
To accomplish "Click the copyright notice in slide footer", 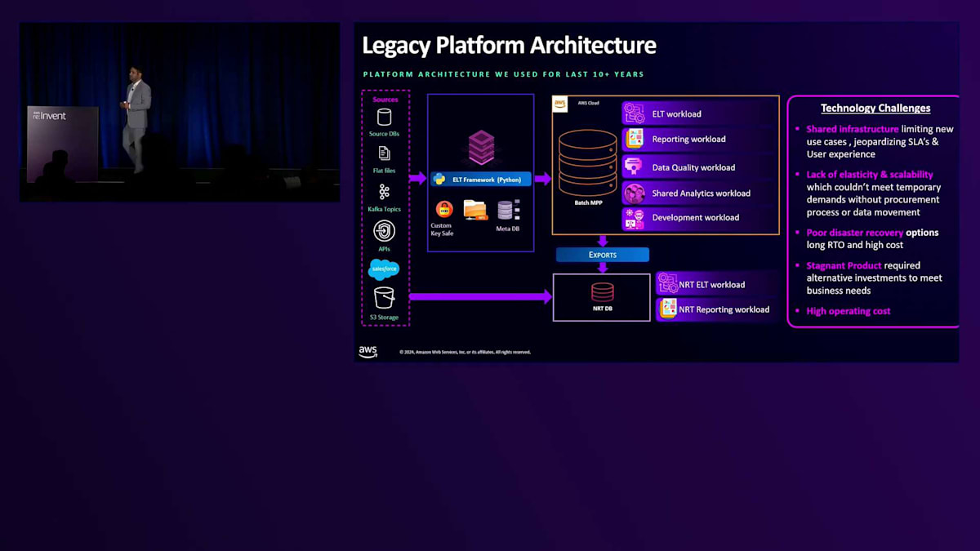I will 465,353.
